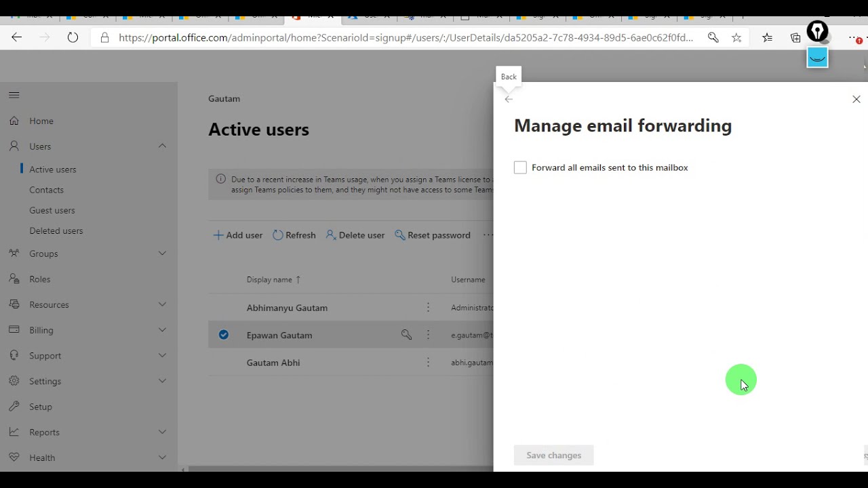Screen dimensions: 868x488
Task: Reload the page with the refresh icon
Action: point(73,38)
